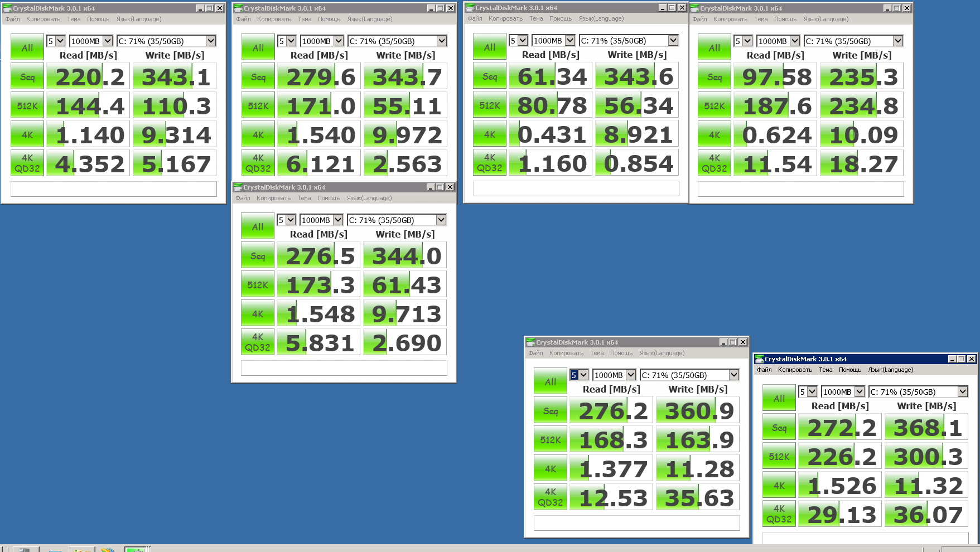Open Файл menu in window with Seq read 220.2
980x552 pixels.
[12, 19]
